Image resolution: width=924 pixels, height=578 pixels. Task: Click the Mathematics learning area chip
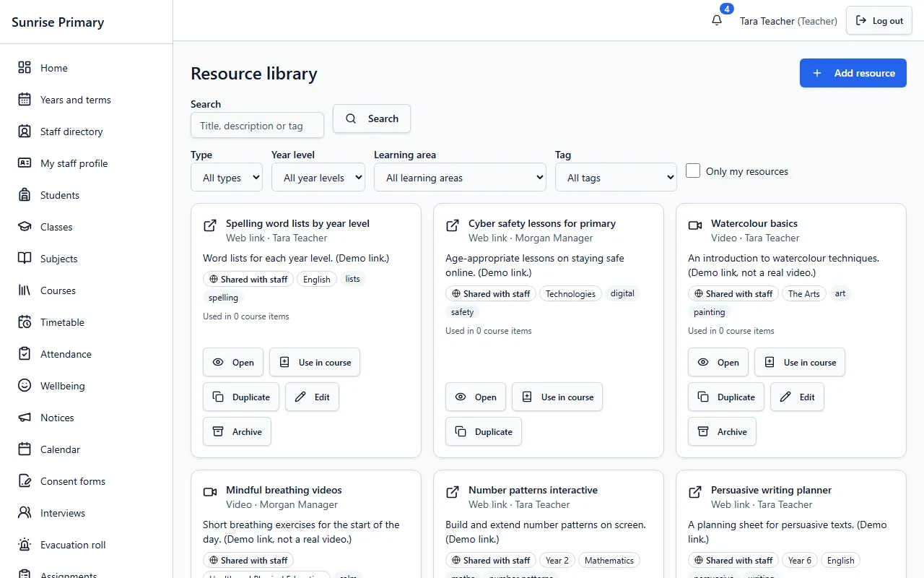[609, 560]
